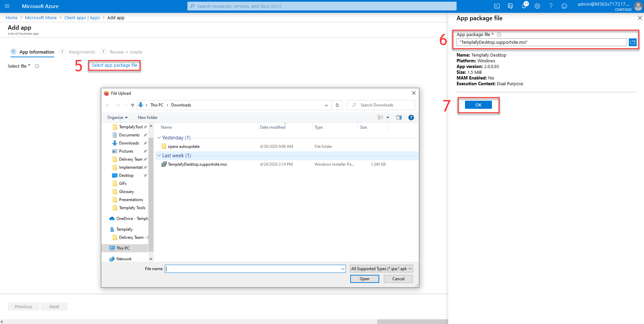Open the portal Settings gear
644x324 pixels.
pyautogui.click(x=537, y=6)
